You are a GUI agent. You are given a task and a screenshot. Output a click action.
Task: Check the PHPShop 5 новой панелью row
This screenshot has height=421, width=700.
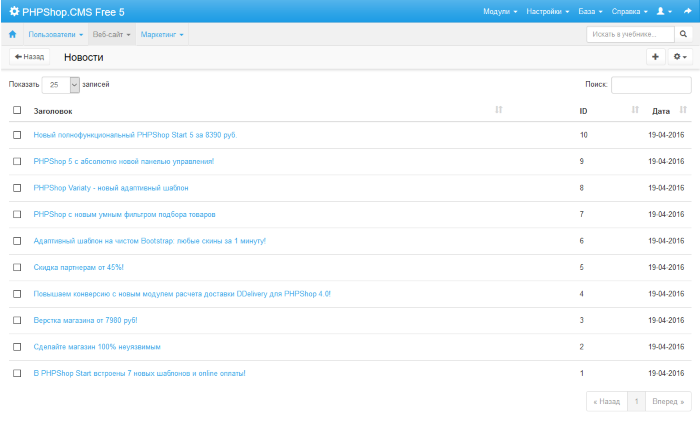(17, 161)
